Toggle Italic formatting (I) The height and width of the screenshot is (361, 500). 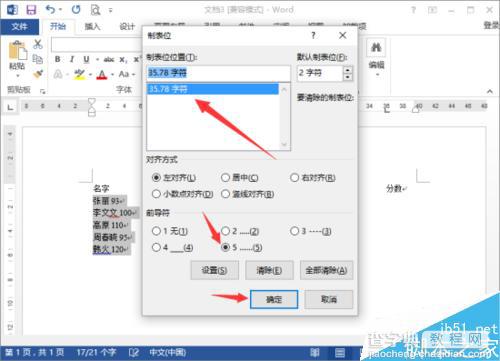coord(72,59)
